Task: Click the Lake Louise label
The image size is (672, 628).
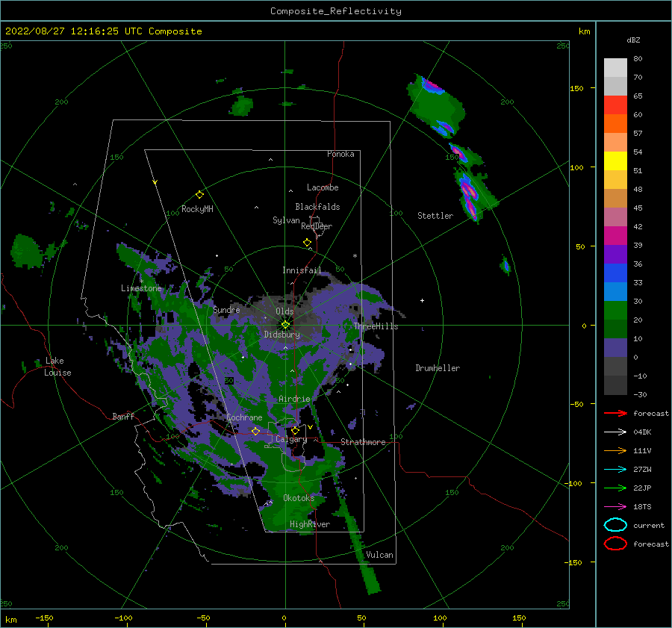Action: [57, 367]
